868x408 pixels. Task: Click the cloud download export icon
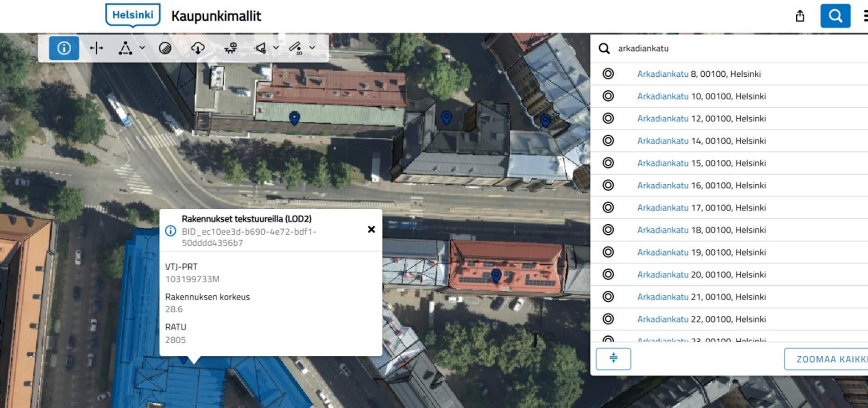click(x=198, y=48)
